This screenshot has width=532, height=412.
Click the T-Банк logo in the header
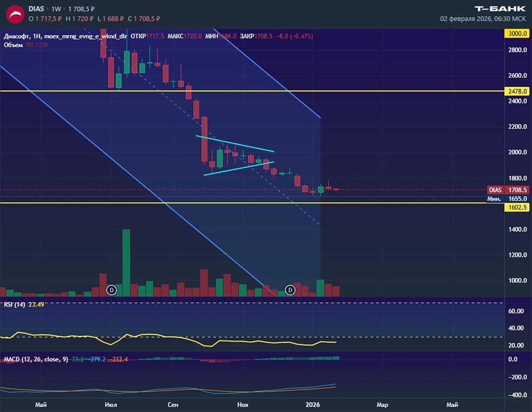[500, 9]
